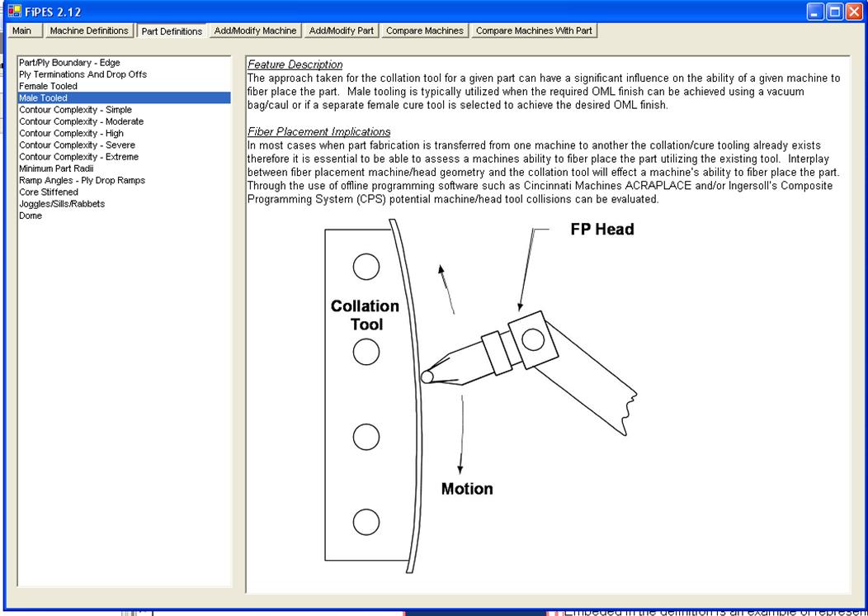Select Contour Complexity - Moderate
The image size is (868, 616).
click(81, 121)
